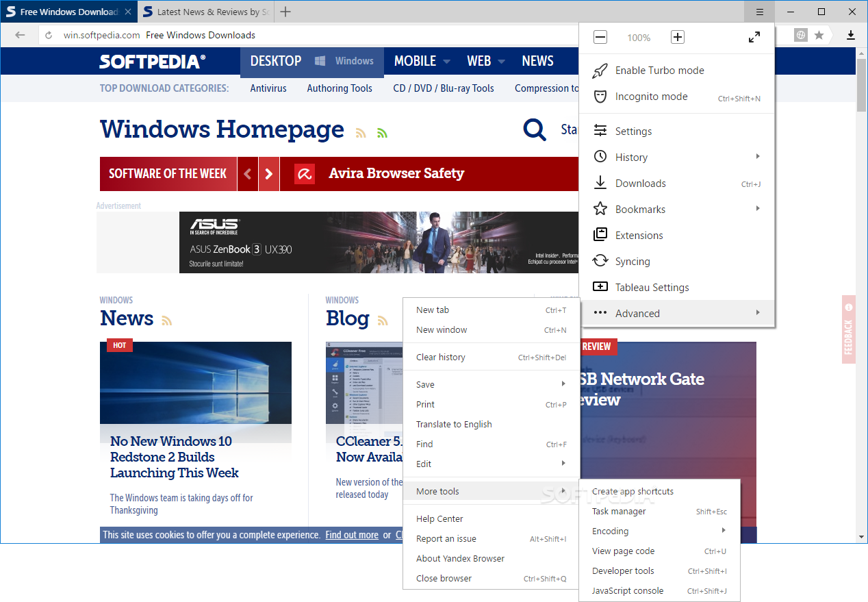Reload the page with the refresh icon
Viewport: 868px width, 602px height.
[49, 35]
